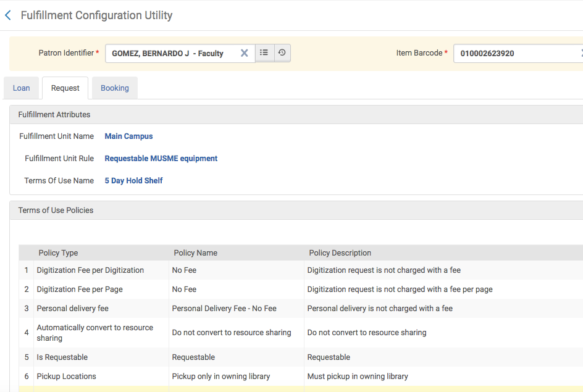
Task: Click the Requestable policy name in row 5
Action: pyautogui.click(x=193, y=357)
